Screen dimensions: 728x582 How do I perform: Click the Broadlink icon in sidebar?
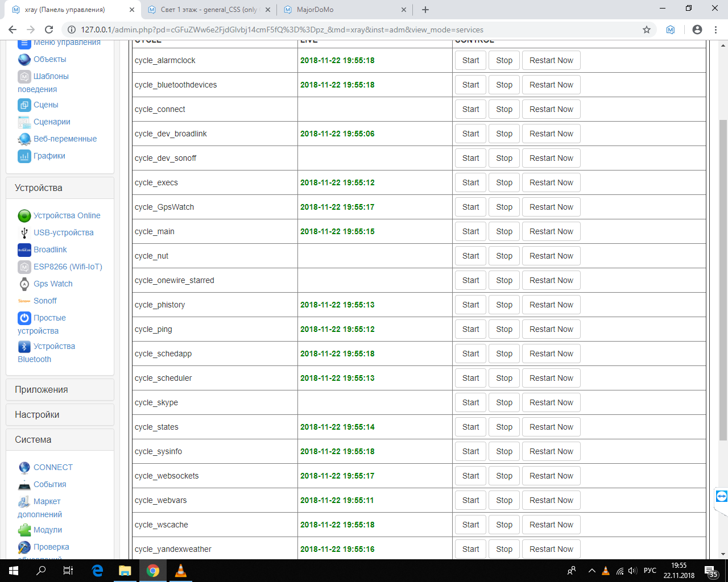coord(24,250)
